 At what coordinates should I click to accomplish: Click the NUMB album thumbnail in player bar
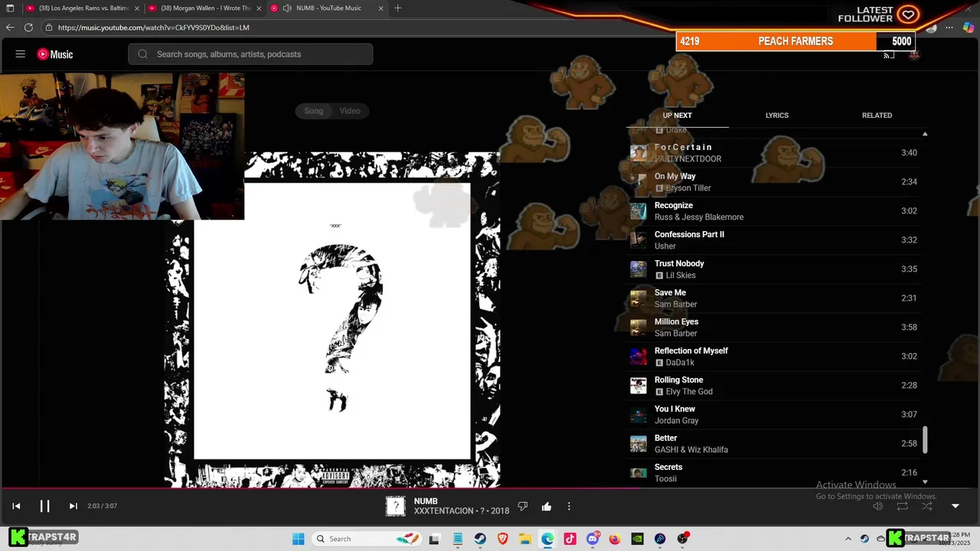pos(395,507)
